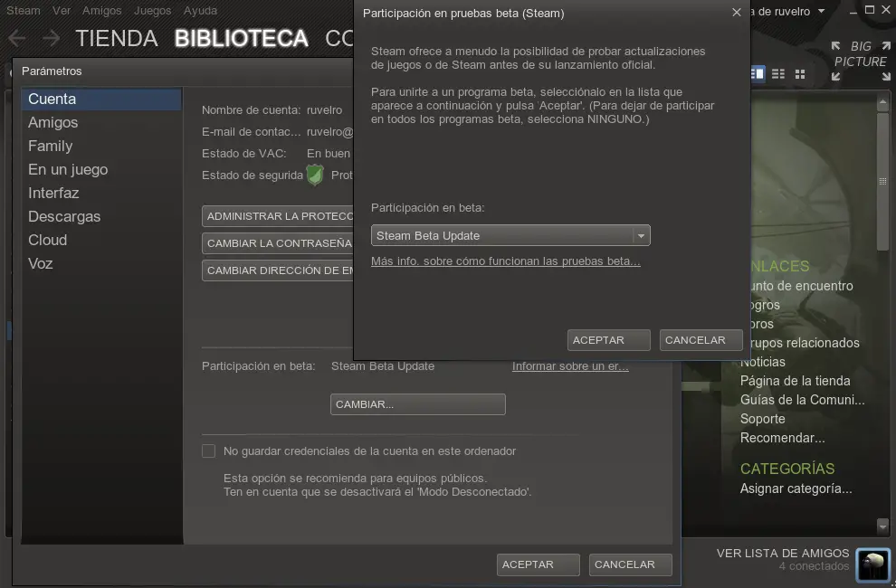Click CAMBIAR DIRECCIÓN DE EMAIL button

(278, 270)
